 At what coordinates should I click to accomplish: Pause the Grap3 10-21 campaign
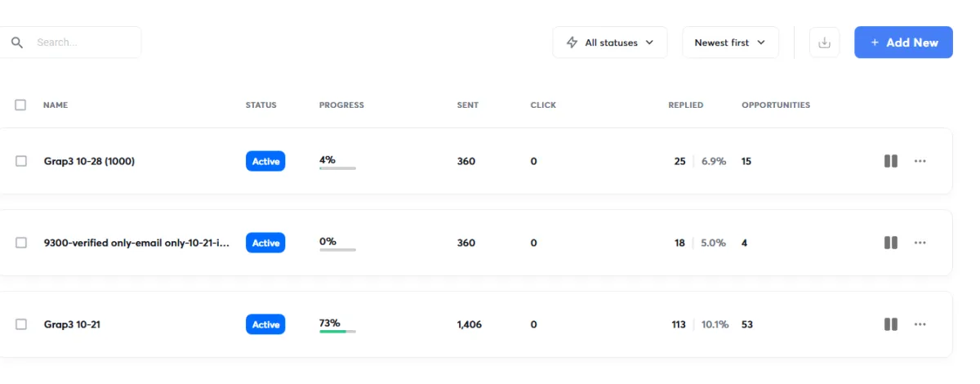(891, 324)
